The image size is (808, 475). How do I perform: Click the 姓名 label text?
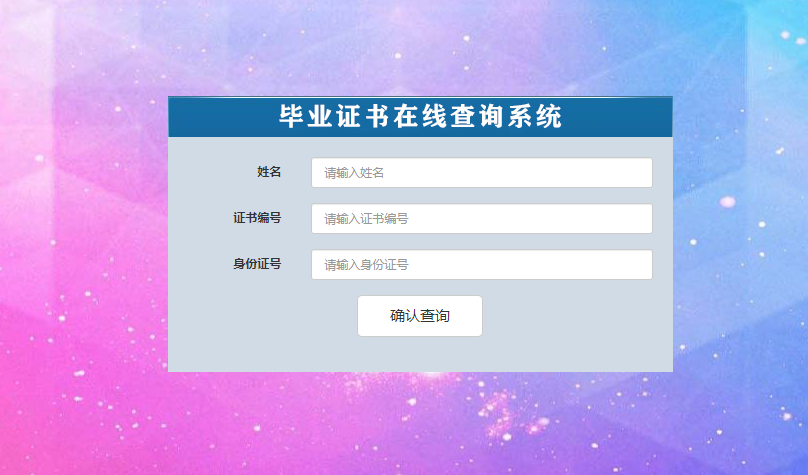(x=269, y=172)
